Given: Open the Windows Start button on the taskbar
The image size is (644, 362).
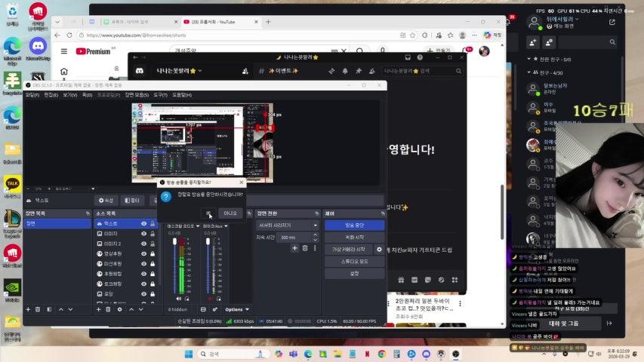Looking at the screenshot, I should point(189,354).
